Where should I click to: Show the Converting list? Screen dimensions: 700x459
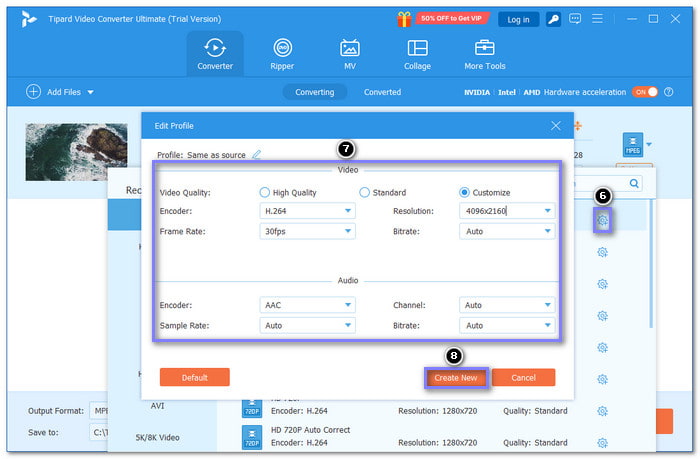(x=314, y=92)
